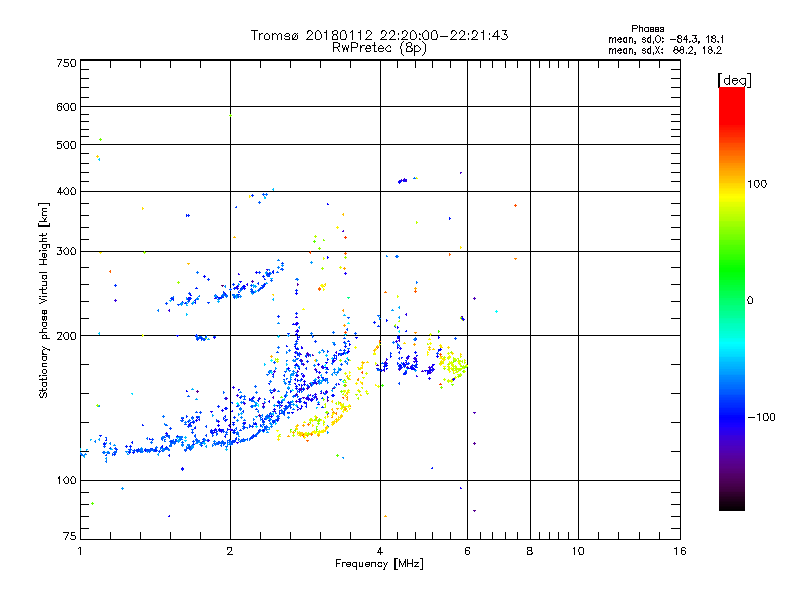Click the 'Frequency [MHz]' axis title
The height and width of the screenshot is (600, 800).
click(x=379, y=564)
